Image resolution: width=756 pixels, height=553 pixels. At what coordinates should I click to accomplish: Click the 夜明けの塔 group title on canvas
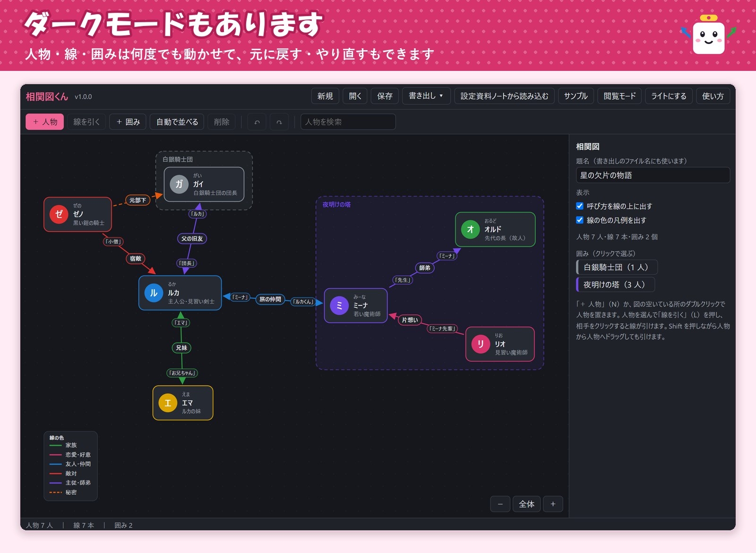(x=336, y=205)
